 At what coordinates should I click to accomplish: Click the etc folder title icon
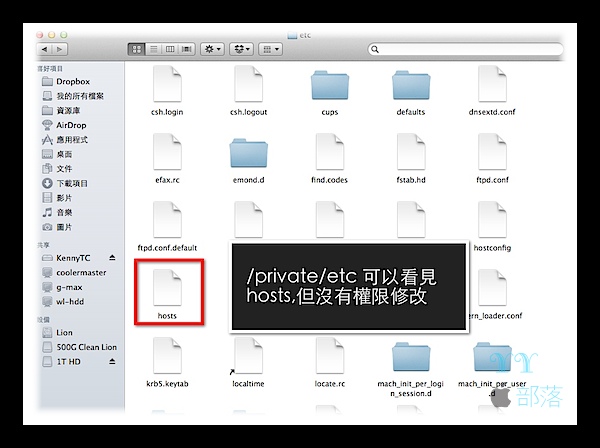(x=292, y=35)
